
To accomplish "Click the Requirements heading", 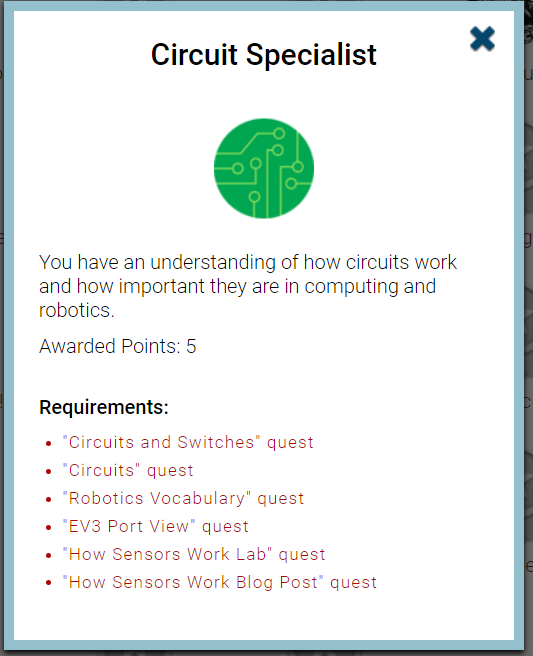I will tap(104, 407).
